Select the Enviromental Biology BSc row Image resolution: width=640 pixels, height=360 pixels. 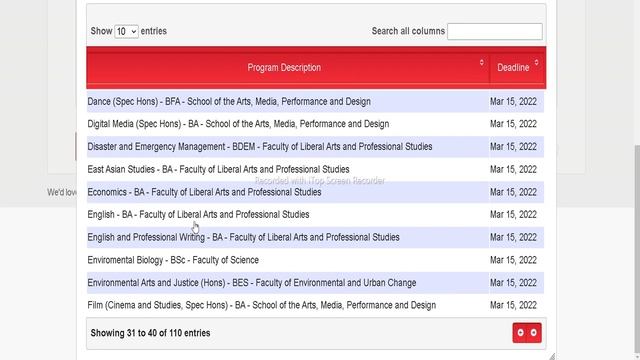pyautogui.click(x=315, y=260)
